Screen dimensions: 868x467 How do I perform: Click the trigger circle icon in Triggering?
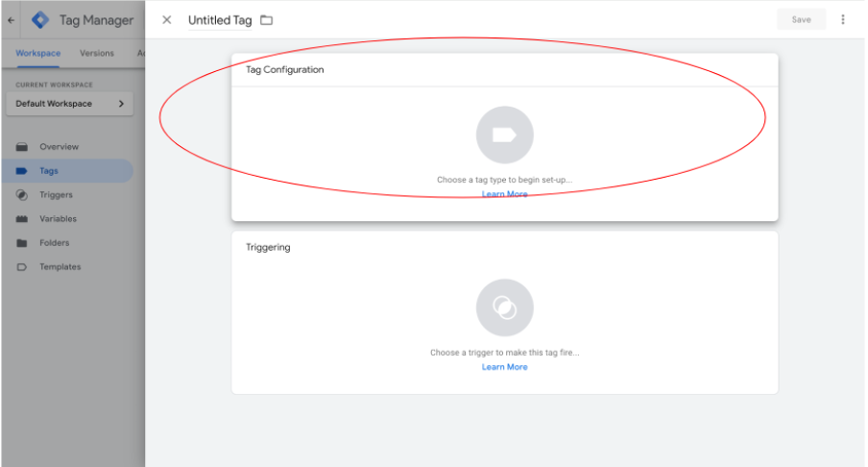[x=504, y=307]
